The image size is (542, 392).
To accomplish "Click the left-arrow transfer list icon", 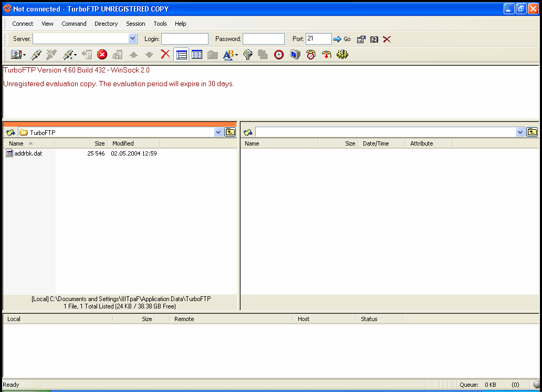I will coord(87,55).
